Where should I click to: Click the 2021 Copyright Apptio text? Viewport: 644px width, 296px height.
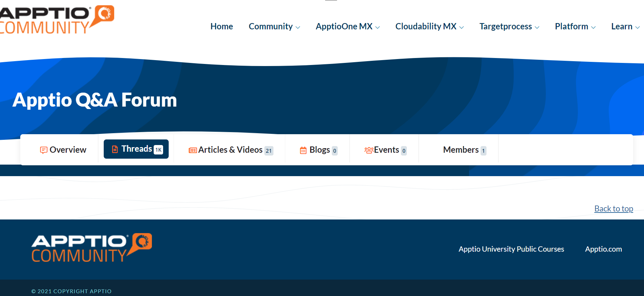tap(72, 291)
